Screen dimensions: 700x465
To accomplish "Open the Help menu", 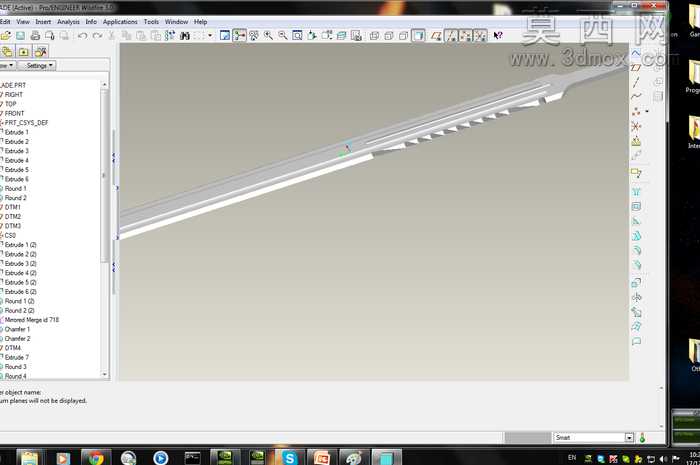I will pos(200,22).
